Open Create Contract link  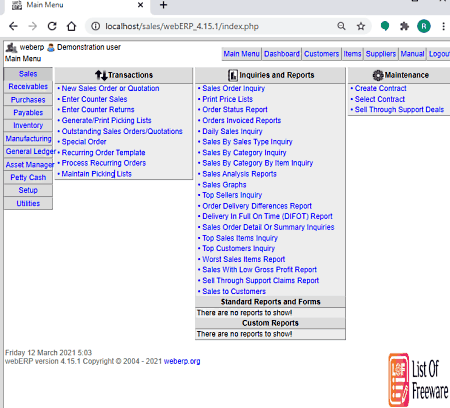pos(380,88)
